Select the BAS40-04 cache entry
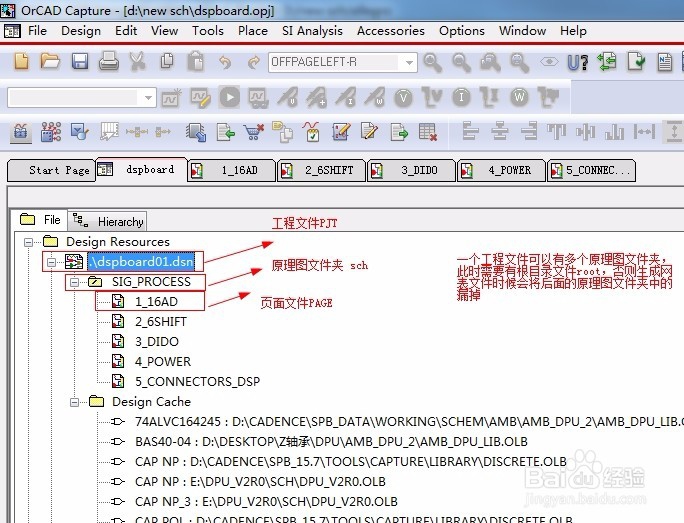This screenshot has width=684, height=523. pyautogui.click(x=331, y=442)
